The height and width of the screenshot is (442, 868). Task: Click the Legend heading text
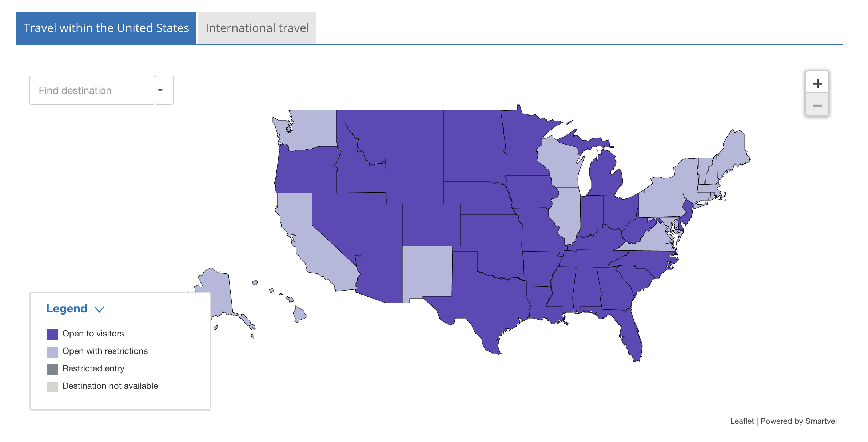(67, 309)
